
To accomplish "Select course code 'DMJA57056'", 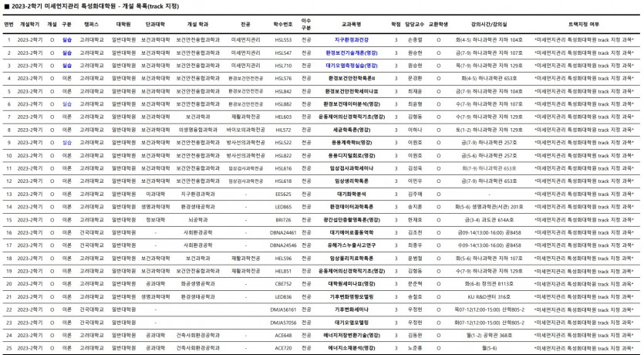I will click(x=283, y=323).
